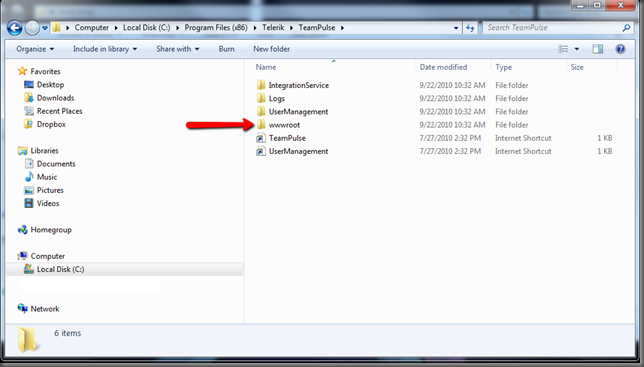This screenshot has height=367, width=644.
Task: Click Computer in the address breadcrumb
Action: tap(92, 28)
